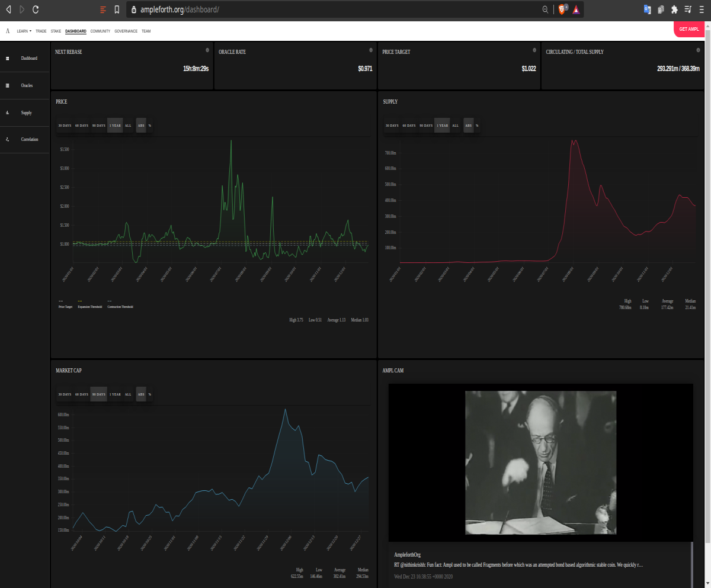
Task: Open the browser main hamburger menu
Action: pyautogui.click(x=702, y=9)
